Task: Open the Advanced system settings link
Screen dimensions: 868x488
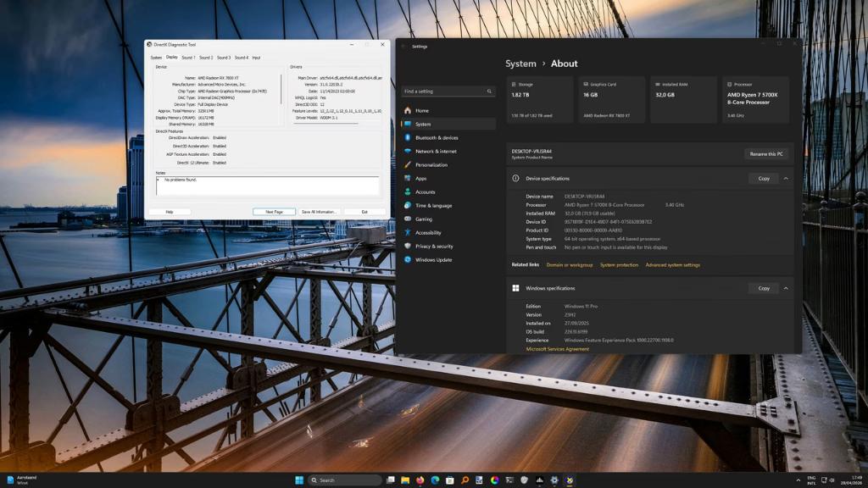Action: click(x=672, y=265)
